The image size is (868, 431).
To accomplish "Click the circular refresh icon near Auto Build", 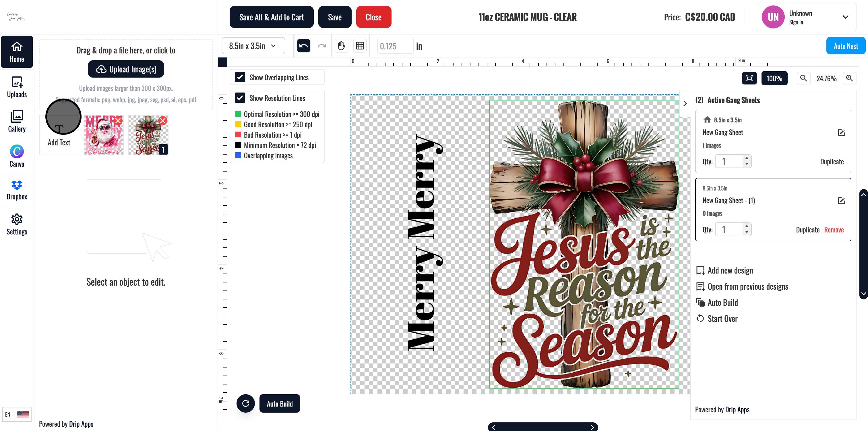I will point(246,403).
